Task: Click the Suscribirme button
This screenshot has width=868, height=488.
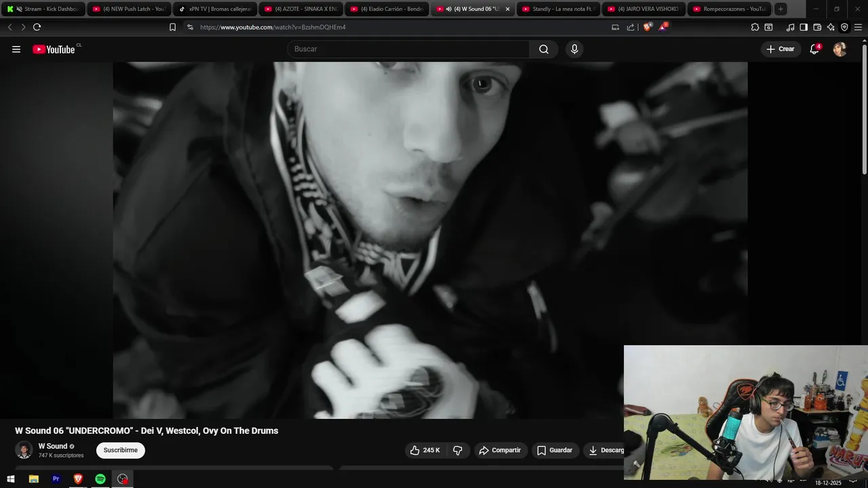Action: click(x=121, y=450)
